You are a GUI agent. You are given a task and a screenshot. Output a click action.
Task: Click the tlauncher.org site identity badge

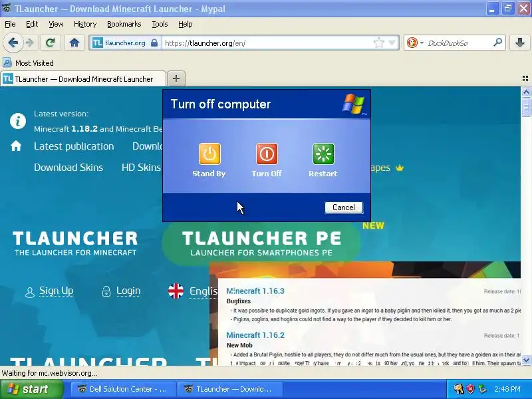[125, 43]
